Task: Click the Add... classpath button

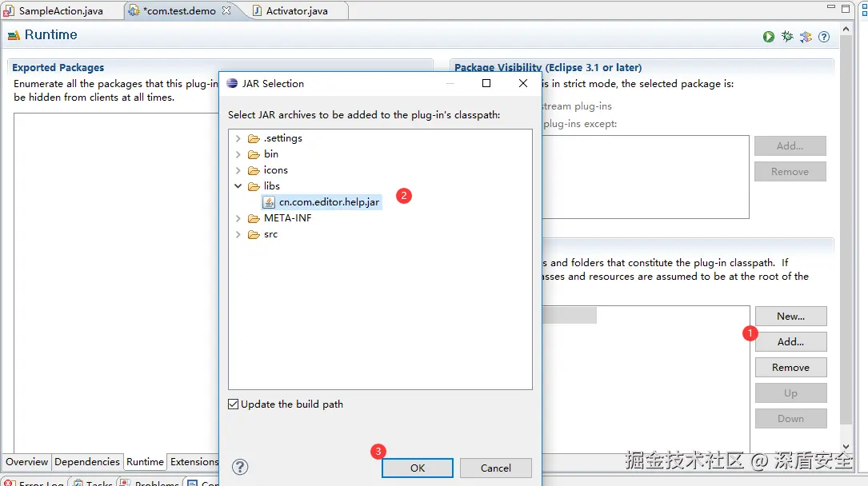Action: point(790,341)
